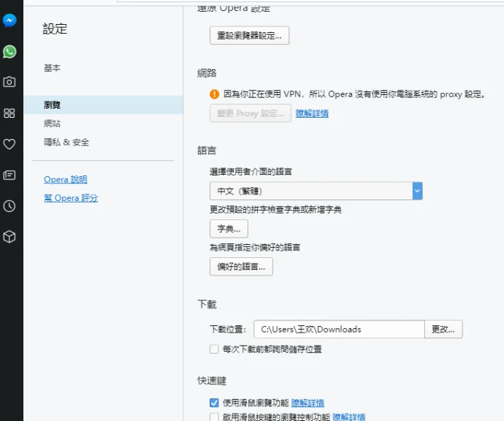This screenshot has width=504, height=421.
Task: Select 瀏覽 settings section
Action: tap(103, 105)
